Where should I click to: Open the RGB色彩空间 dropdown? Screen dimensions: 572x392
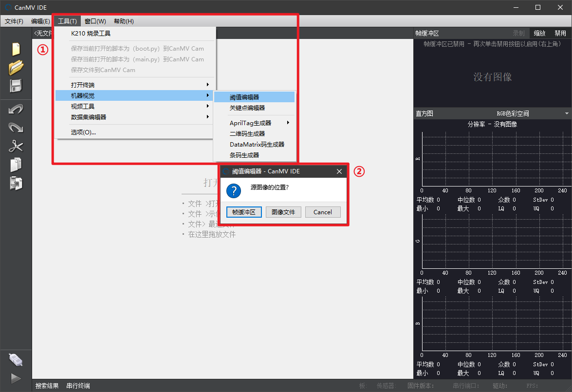(532, 113)
